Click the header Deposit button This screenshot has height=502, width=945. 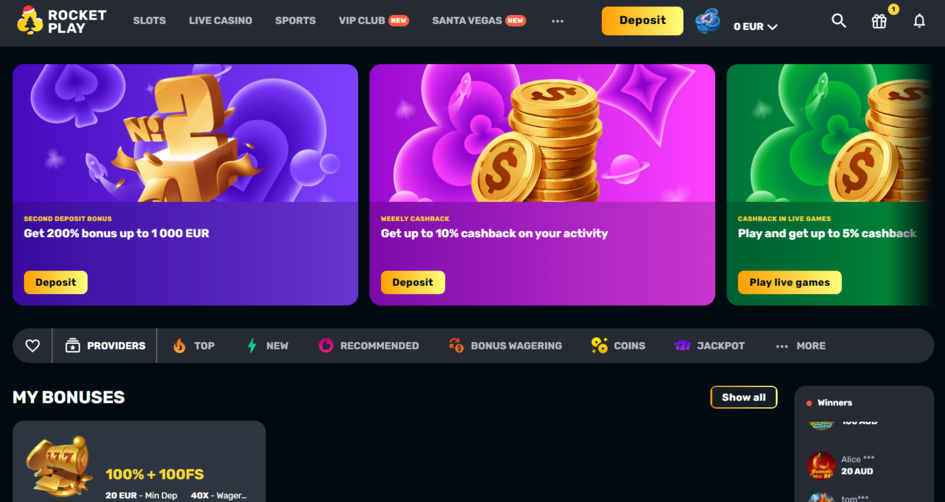(642, 21)
